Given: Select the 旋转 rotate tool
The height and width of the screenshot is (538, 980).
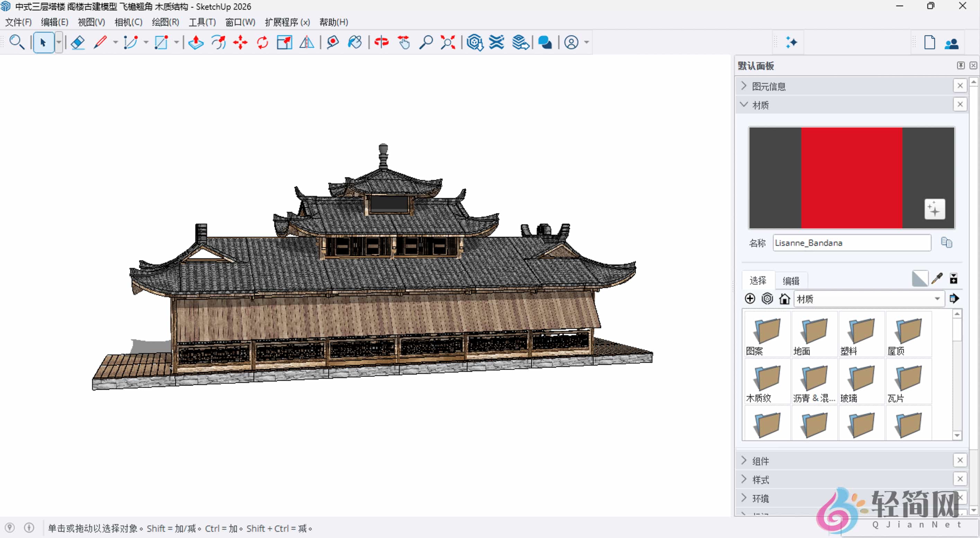Looking at the screenshot, I should (262, 42).
